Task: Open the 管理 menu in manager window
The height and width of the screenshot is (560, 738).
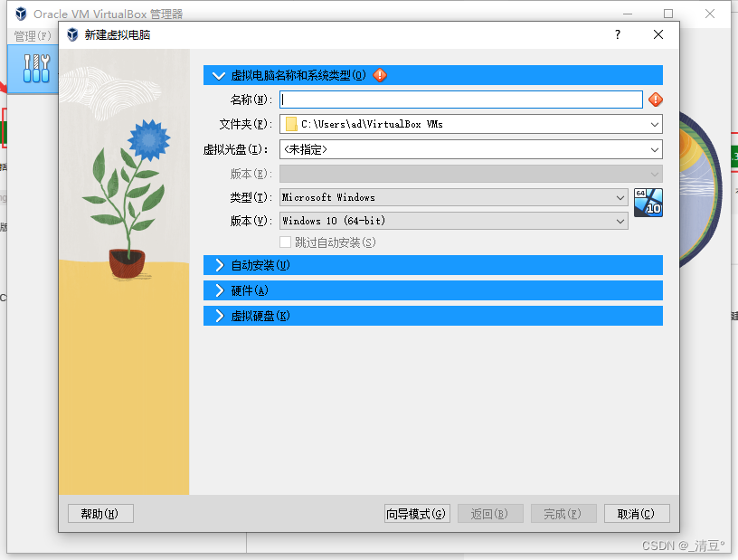Action: (x=32, y=36)
